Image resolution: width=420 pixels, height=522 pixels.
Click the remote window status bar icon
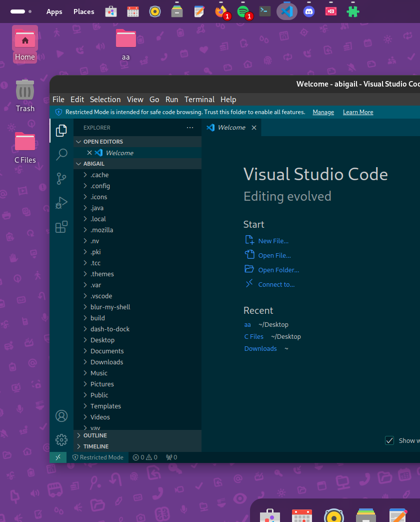coord(58,457)
